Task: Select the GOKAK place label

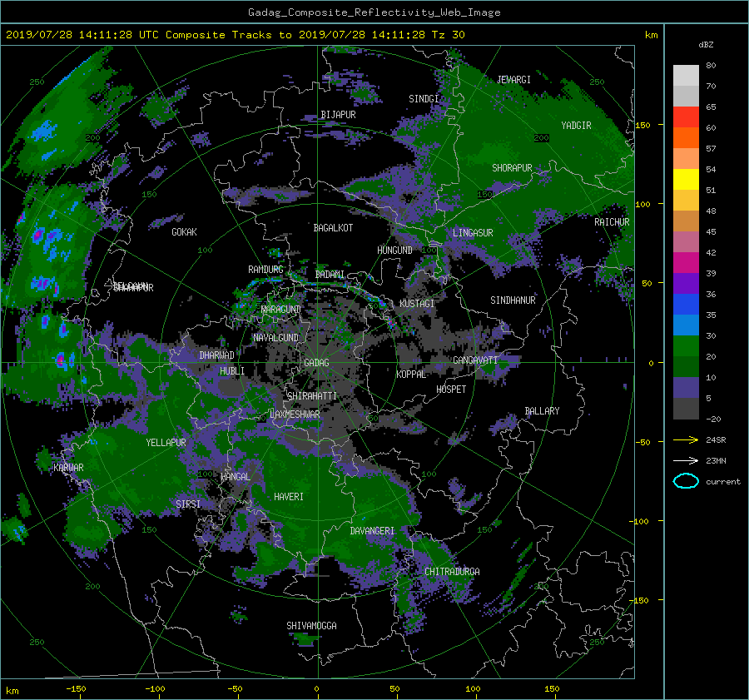Action: (x=184, y=232)
